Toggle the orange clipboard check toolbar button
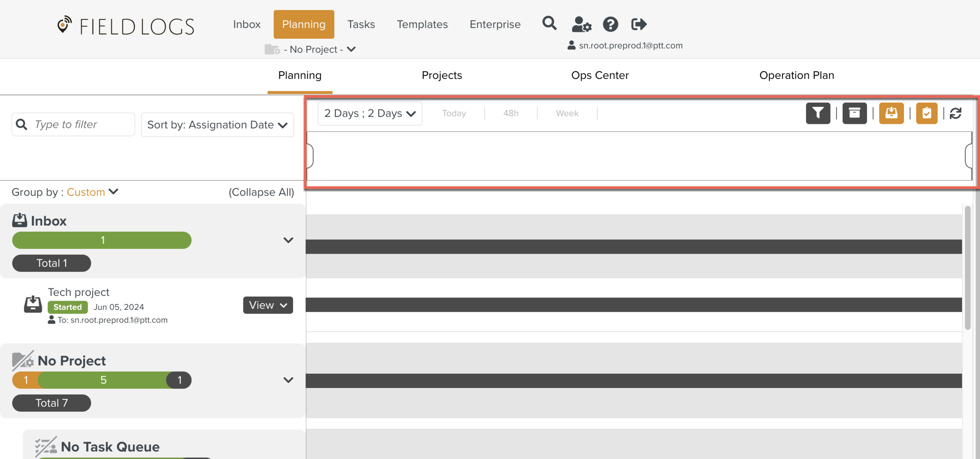Image resolution: width=980 pixels, height=459 pixels. [927, 113]
